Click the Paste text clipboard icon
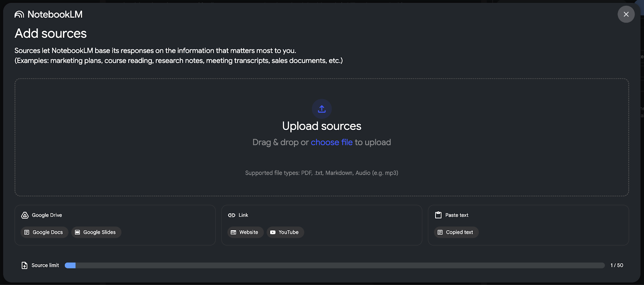Screen dimensions: 644x285 438,215
